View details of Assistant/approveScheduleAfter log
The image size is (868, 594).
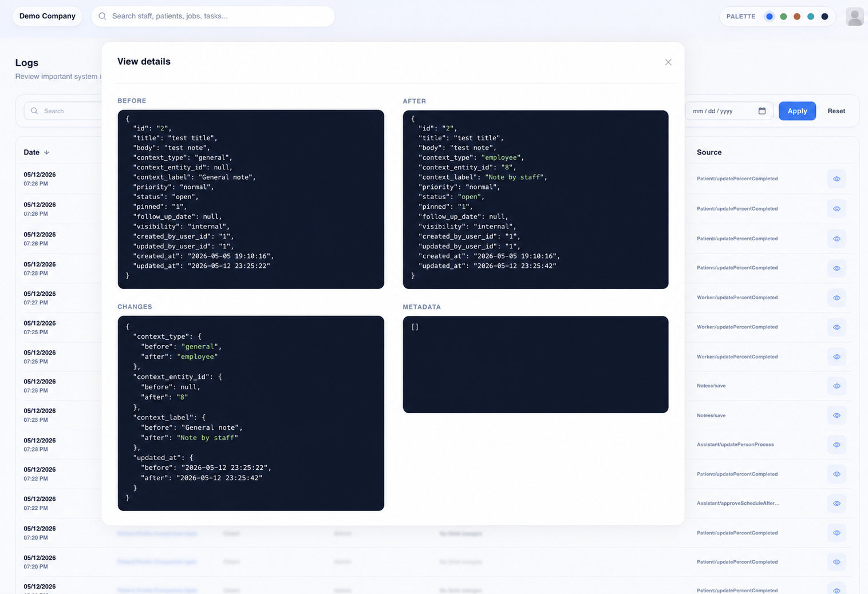point(837,504)
